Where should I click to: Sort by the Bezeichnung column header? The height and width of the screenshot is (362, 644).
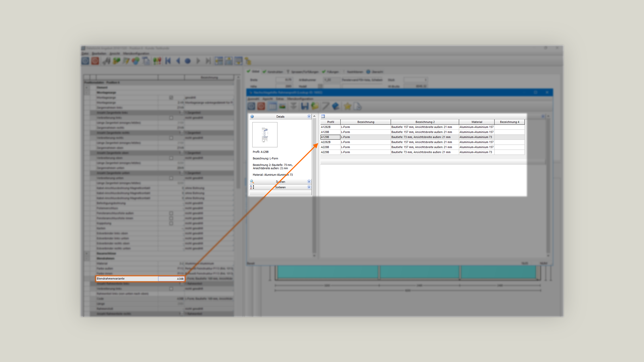[x=366, y=122]
